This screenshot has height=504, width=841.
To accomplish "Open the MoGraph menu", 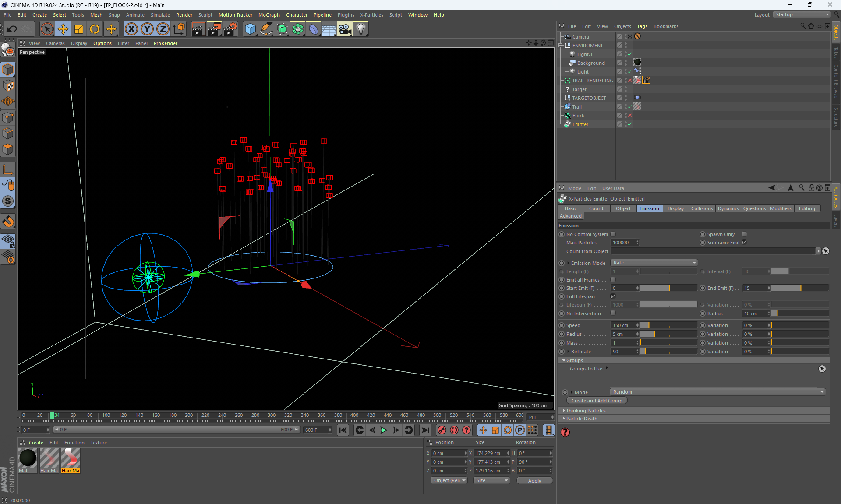I will coord(269,15).
